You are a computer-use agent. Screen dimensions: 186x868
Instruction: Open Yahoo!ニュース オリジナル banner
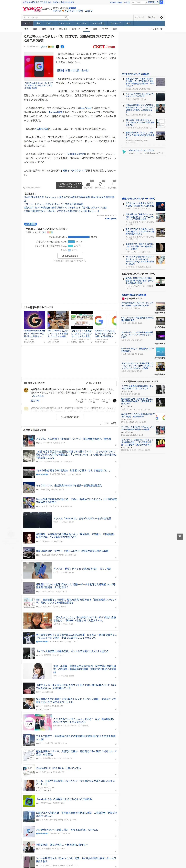143,152
